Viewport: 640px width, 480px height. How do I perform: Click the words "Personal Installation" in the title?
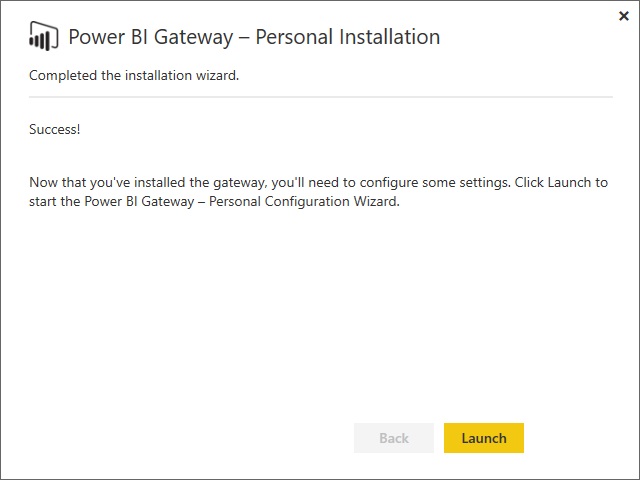348,37
